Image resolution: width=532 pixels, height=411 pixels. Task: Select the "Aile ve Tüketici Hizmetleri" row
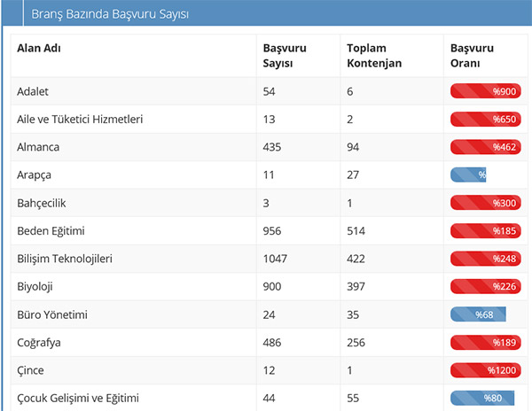[x=80, y=119]
